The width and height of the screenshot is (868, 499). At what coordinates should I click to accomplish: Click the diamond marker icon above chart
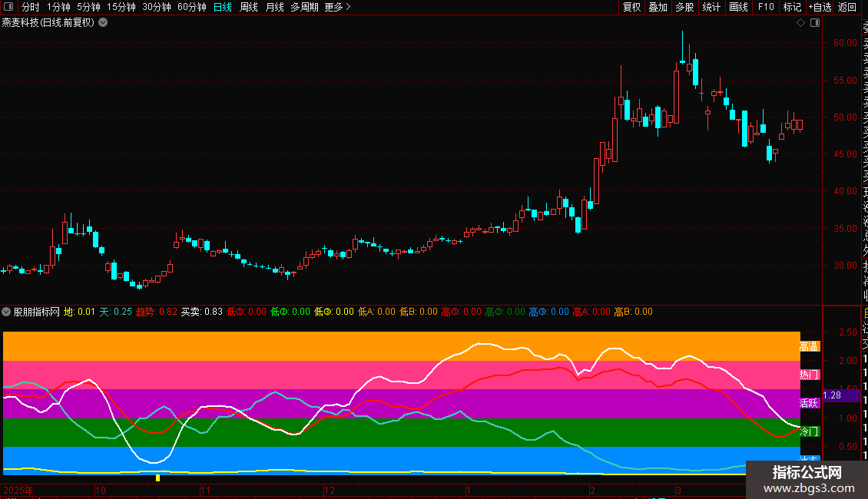point(800,23)
